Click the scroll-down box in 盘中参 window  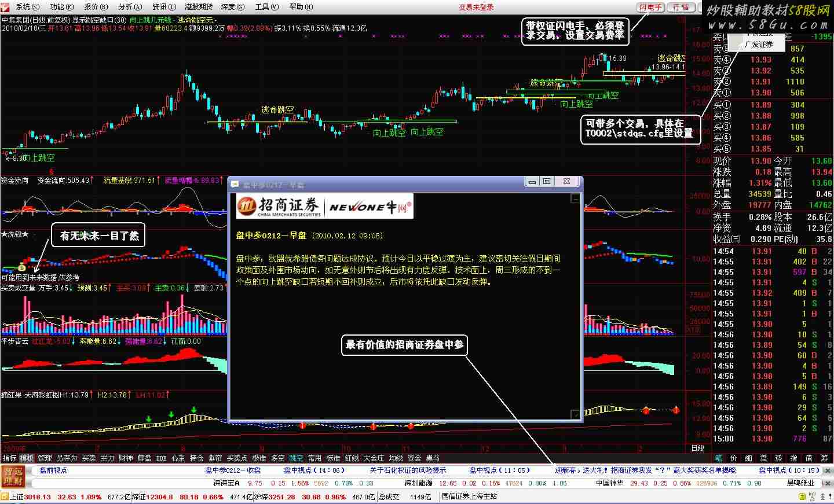pyautogui.click(x=575, y=414)
